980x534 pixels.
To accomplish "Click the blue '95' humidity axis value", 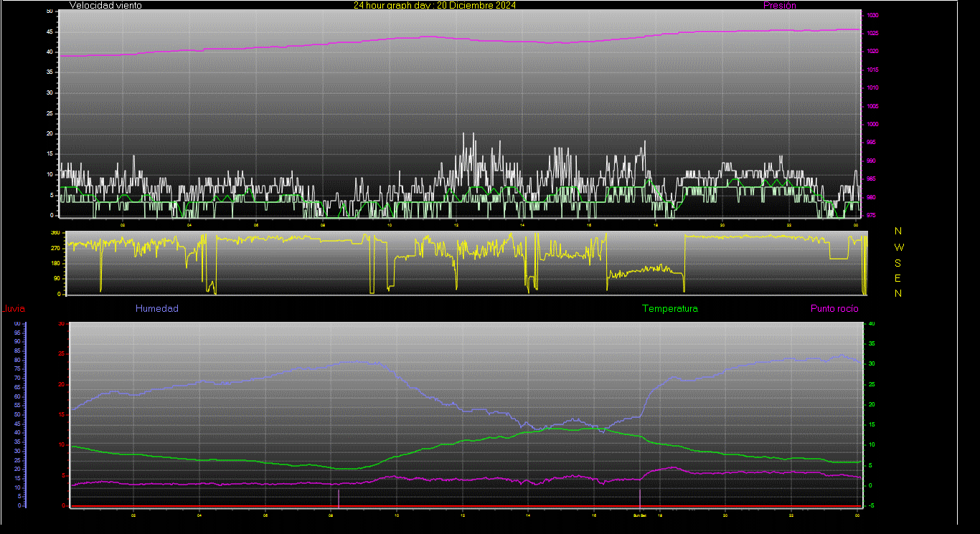I will pyautogui.click(x=17, y=333).
